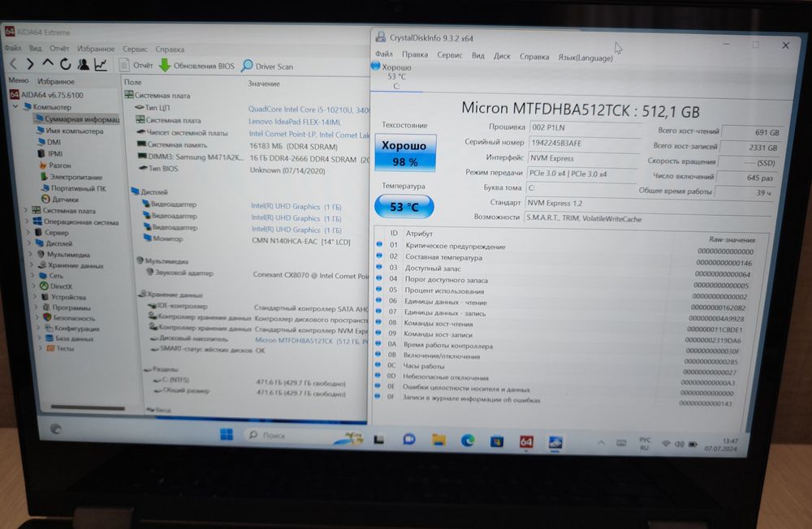Open File Explorer from the taskbar
The width and height of the screenshot is (812, 529).
(438, 440)
